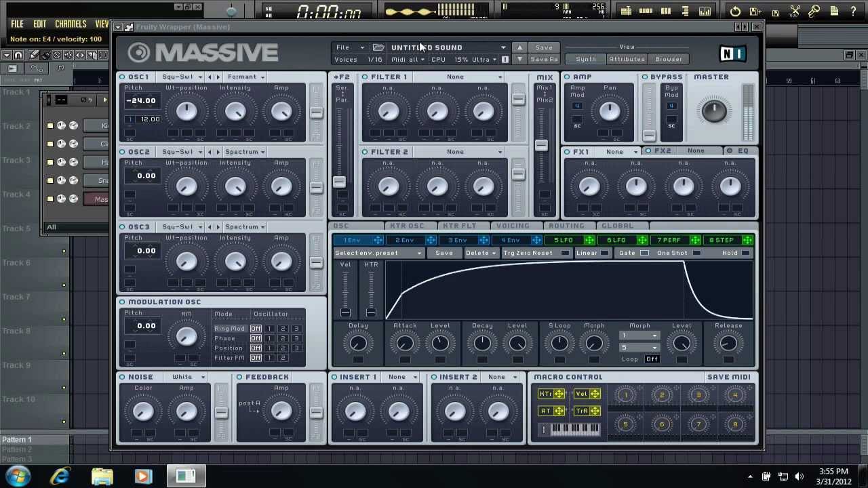Screen dimensions: 868x488
Task: Toggle OSC3 on/off power button
Action: 122,227
